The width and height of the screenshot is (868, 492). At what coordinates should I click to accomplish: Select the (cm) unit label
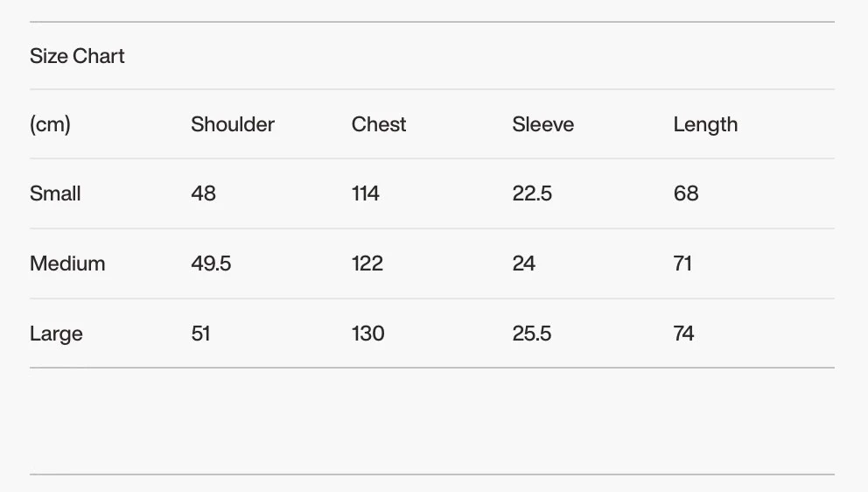coord(50,124)
